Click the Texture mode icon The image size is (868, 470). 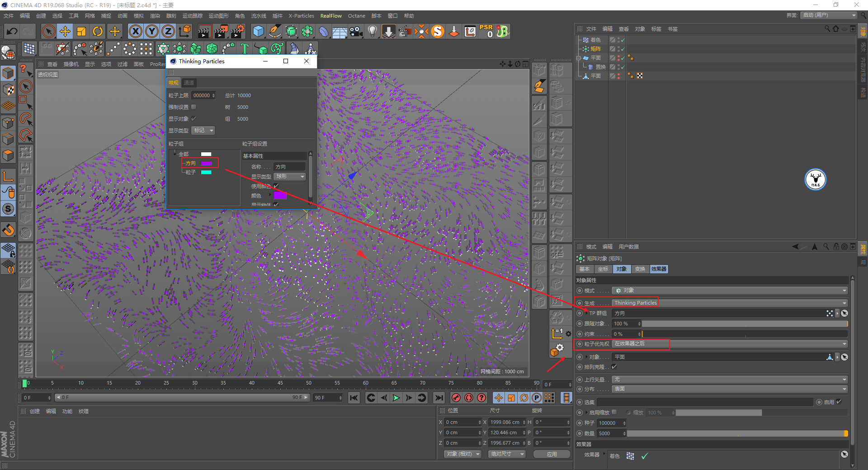point(9,89)
